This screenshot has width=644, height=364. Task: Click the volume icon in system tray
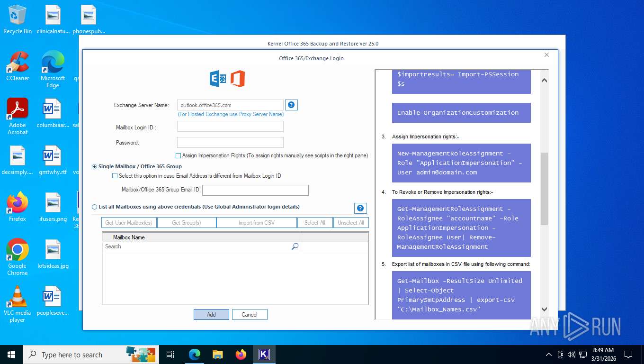coord(571,355)
